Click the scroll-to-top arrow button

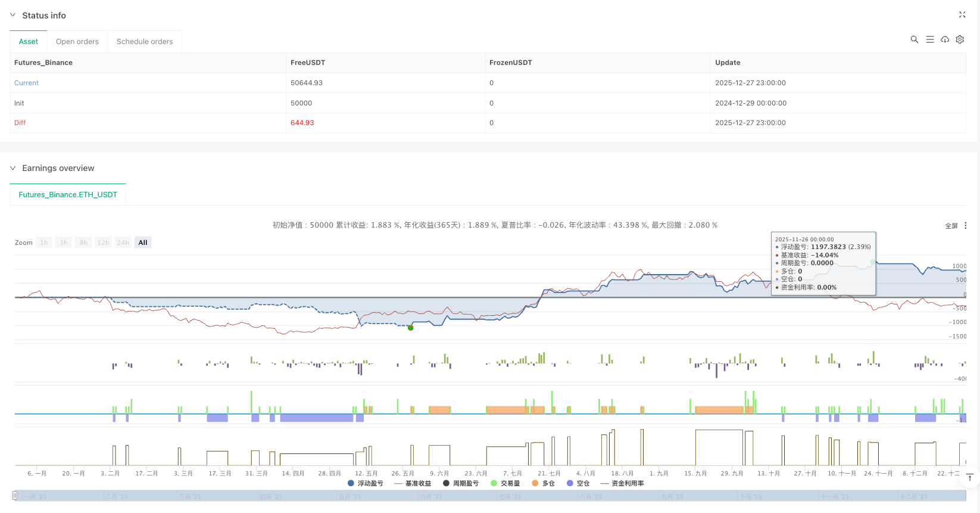click(x=970, y=477)
